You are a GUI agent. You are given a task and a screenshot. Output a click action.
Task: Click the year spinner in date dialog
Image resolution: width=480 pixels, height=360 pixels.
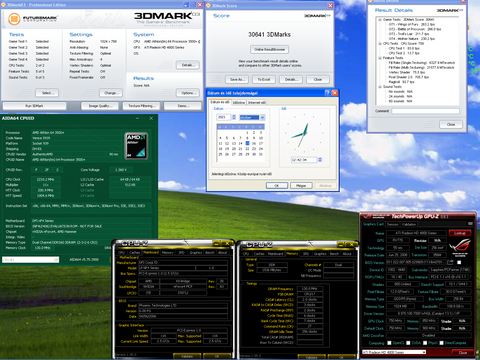click(234, 117)
